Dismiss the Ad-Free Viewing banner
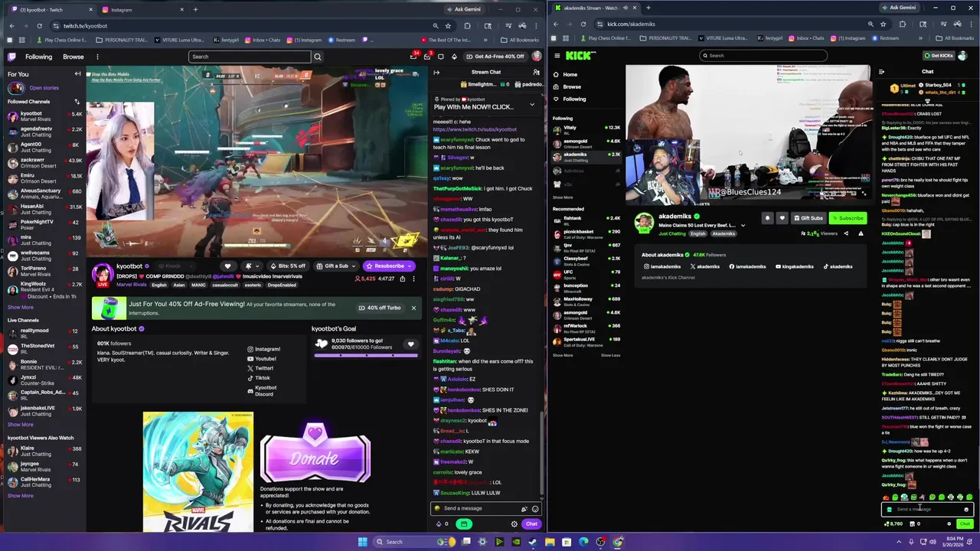The width and height of the screenshot is (980, 551). point(413,308)
